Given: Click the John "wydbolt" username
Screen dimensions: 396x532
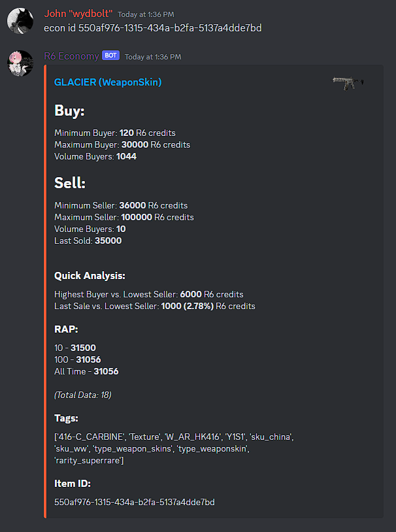Looking at the screenshot, I should 78,14.
